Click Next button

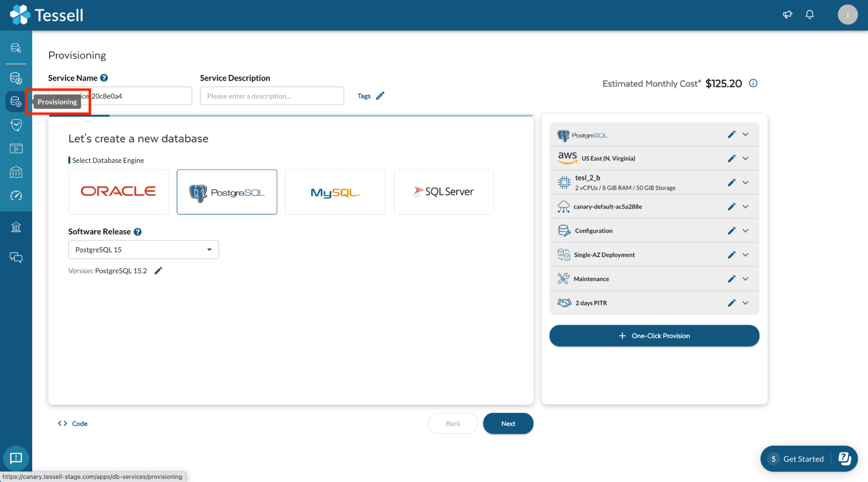tap(508, 423)
